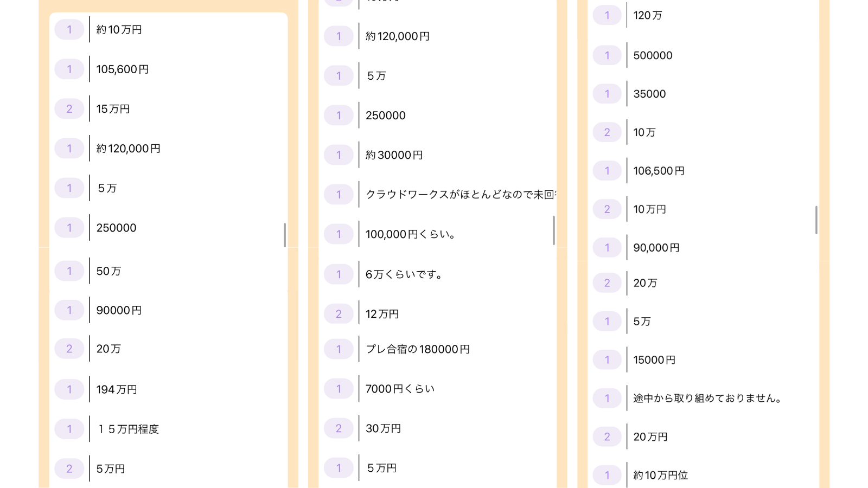Screen dimensions: 868x488
Task: Click count badge beside '20万円'
Action: [x=607, y=436]
